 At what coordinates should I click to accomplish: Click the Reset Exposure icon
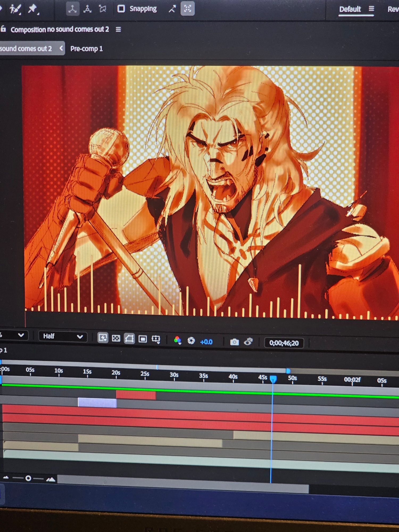pyautogui.click(x=191, y=341)
